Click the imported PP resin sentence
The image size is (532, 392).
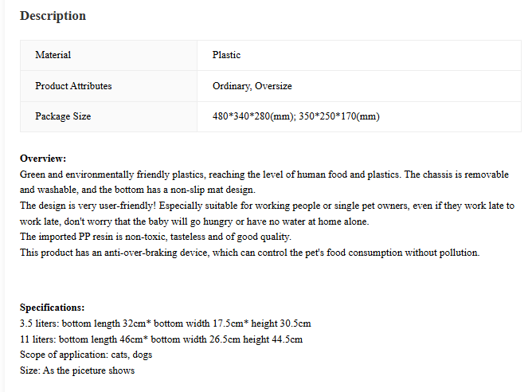click(155, 237)
